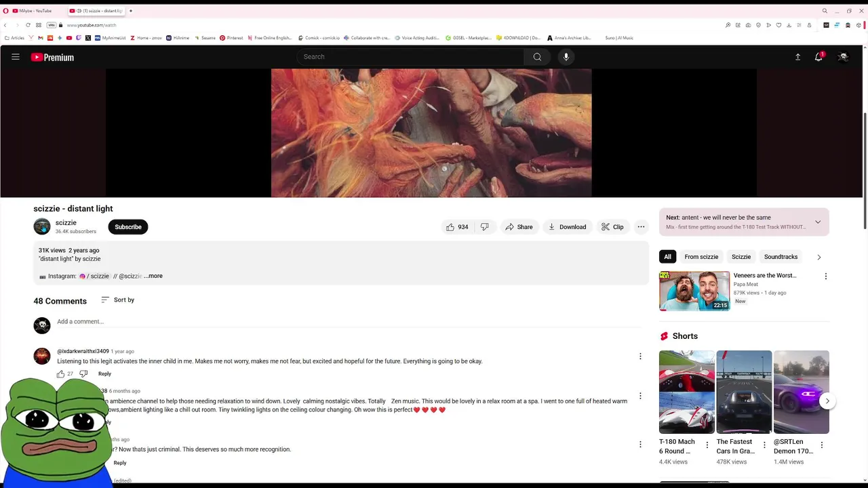Expand the Next up queue panel

click(x=818, y=222)
